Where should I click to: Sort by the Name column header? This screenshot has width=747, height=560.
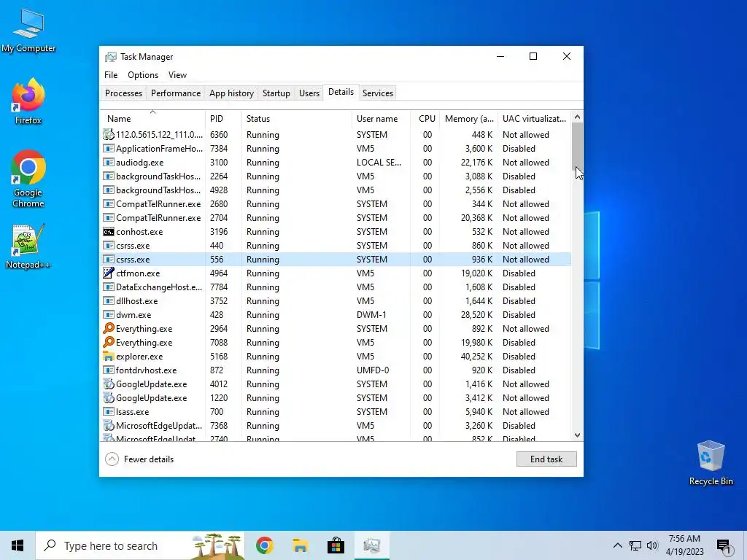point(152,119)
